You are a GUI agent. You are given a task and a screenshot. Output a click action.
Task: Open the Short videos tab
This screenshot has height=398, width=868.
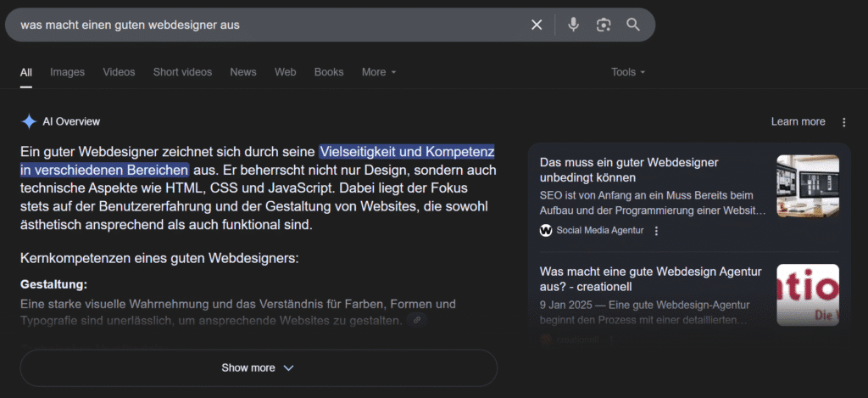click(183, 72)
